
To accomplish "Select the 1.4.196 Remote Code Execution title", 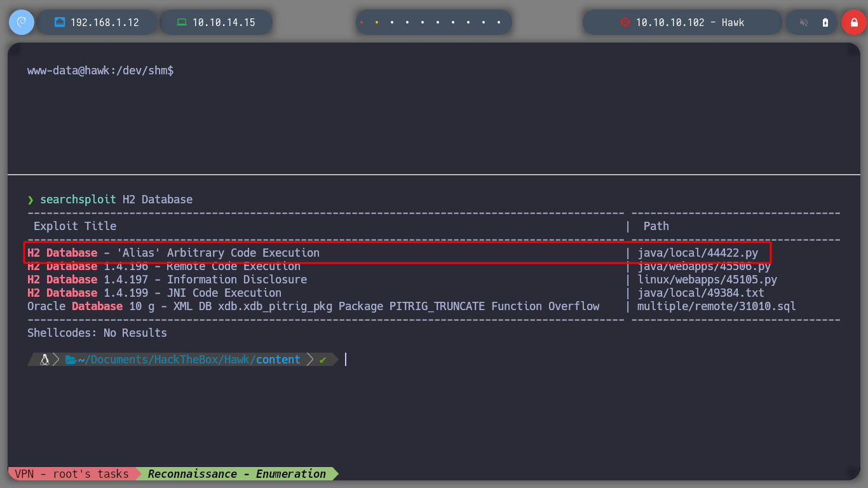I will [164, 266].
